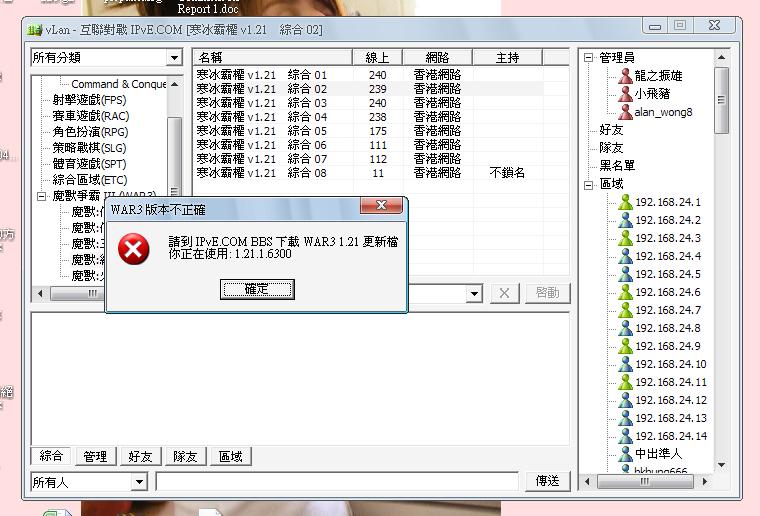
Task: Click the user icon of 192.168.24.13
Action: 625,418
